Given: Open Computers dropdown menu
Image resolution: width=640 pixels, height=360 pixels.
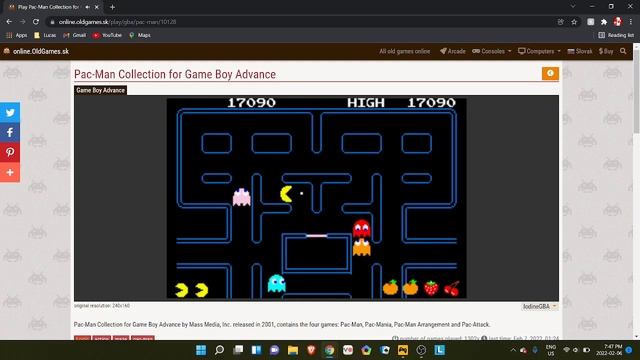Looking at the screenshot, I should pos(539,51).
